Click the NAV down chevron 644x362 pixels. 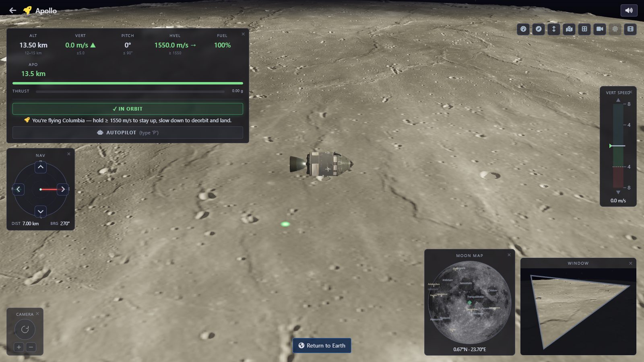[x=41, y=211]
